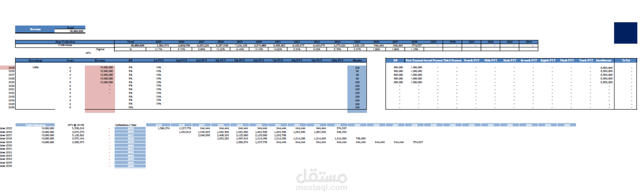This screenshot has height=196, width=644.
Task: Select the Total Collections header
Action: pos(35,125)
